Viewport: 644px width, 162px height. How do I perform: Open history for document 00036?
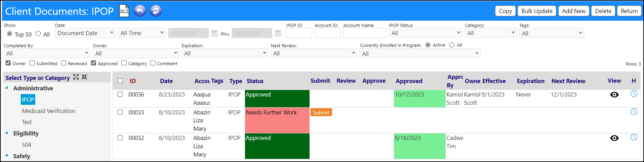(x=634, y=94)
